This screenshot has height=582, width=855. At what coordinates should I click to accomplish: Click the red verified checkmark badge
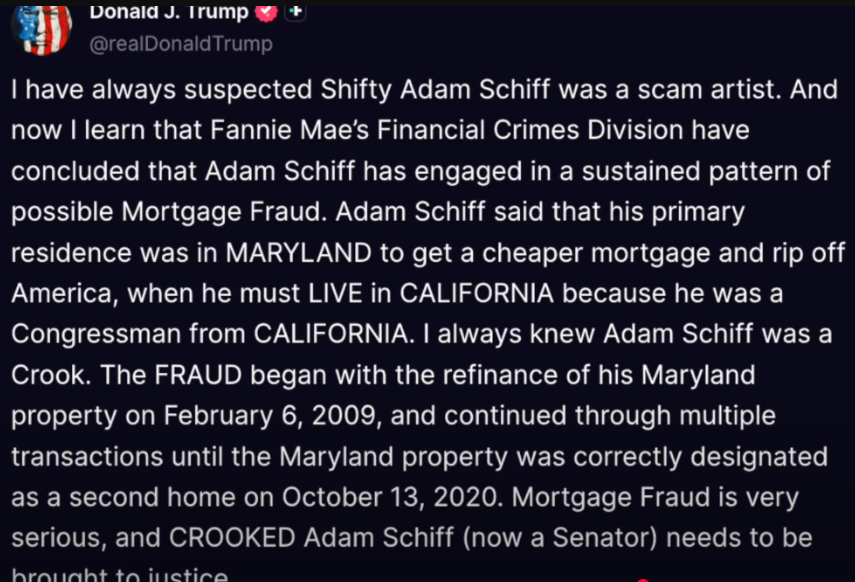(266, 12)
